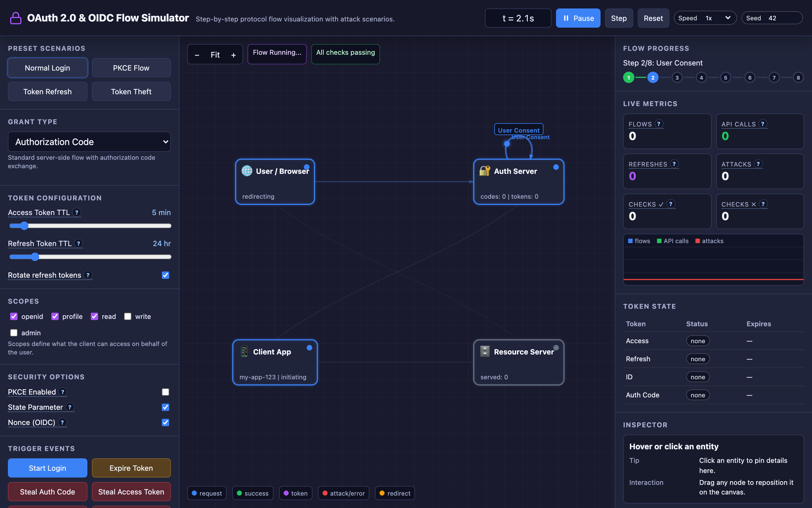Enable the write scope checkbox
This screenshot has height=508, width=812.
tap(127, 316)
